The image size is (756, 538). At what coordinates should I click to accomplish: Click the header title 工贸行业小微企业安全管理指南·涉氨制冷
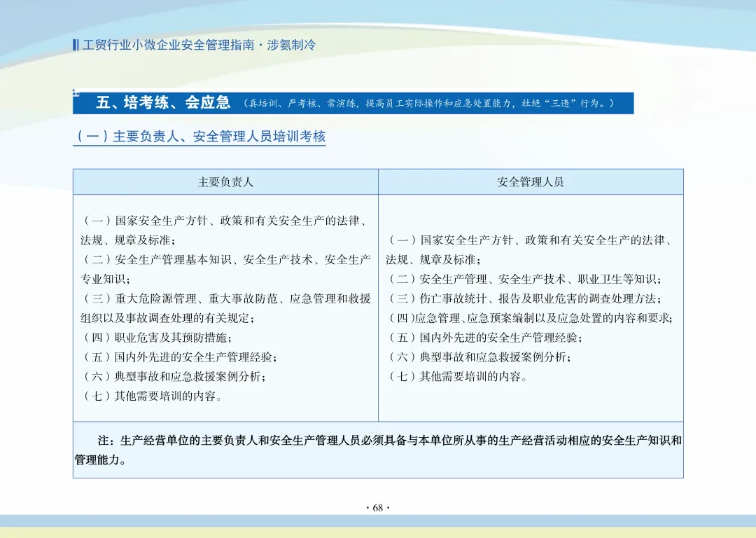pyautogui.click(x=199, y=45)
